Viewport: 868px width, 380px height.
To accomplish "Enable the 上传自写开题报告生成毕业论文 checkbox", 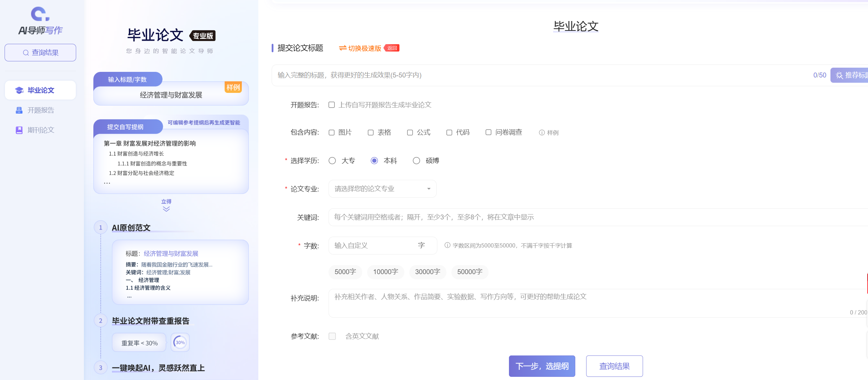I will coord(332,104).
